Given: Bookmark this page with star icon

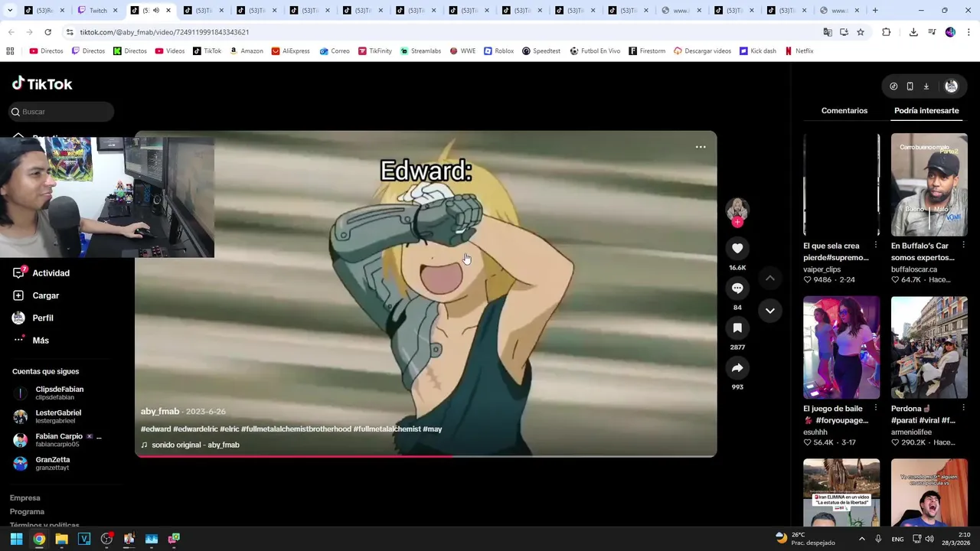Looking at the screenshot, I should [861, 32].
